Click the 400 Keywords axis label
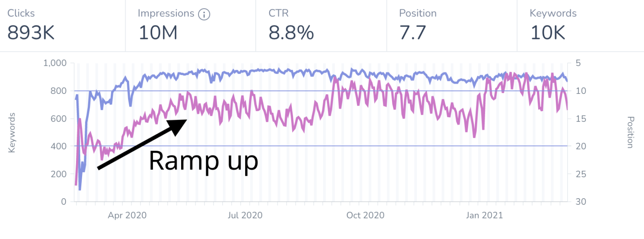This screenshot has height=239, width=644. (58, 146)
